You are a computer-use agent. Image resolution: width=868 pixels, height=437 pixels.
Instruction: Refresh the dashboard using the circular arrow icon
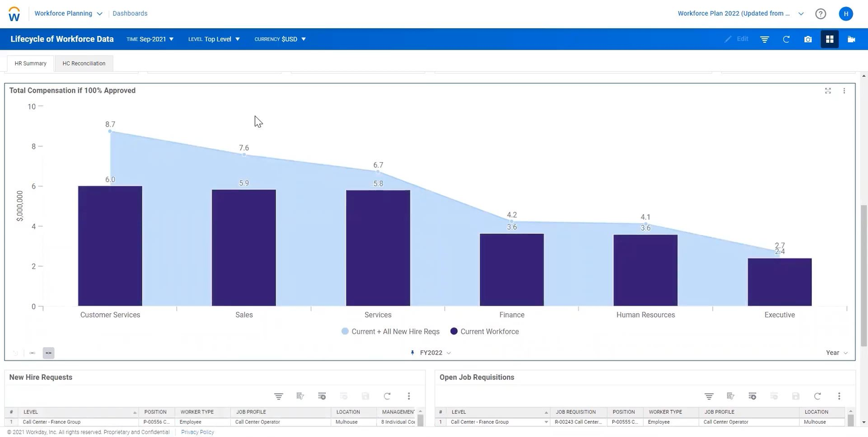[786, 39]
